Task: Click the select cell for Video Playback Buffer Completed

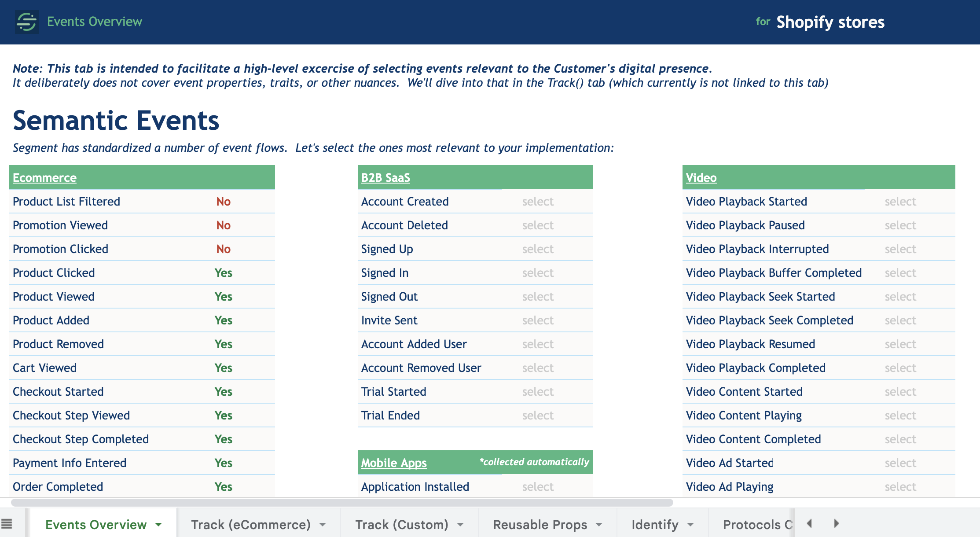Action: pos(900,273)
